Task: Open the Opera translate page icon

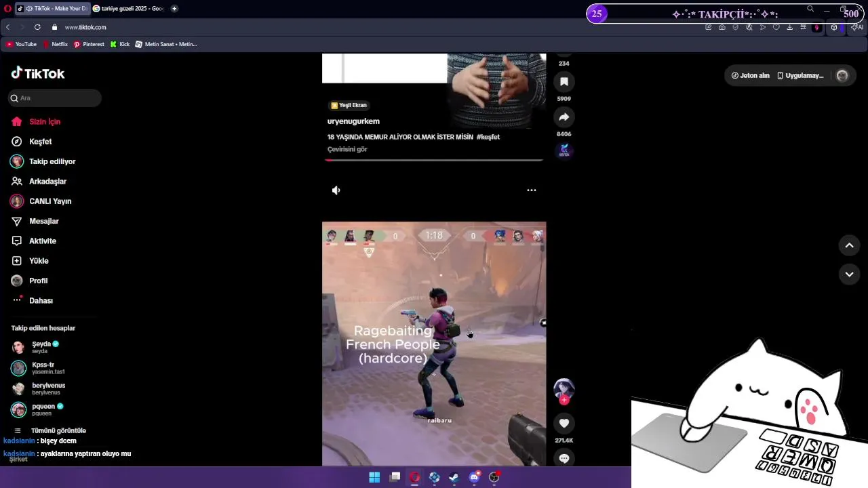Action: 749,27
